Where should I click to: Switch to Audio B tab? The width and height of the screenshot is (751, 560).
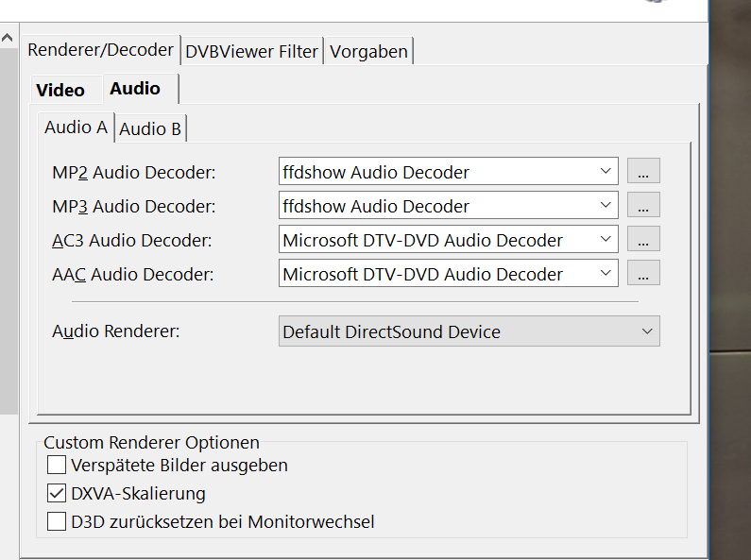[x=150, y=128]
